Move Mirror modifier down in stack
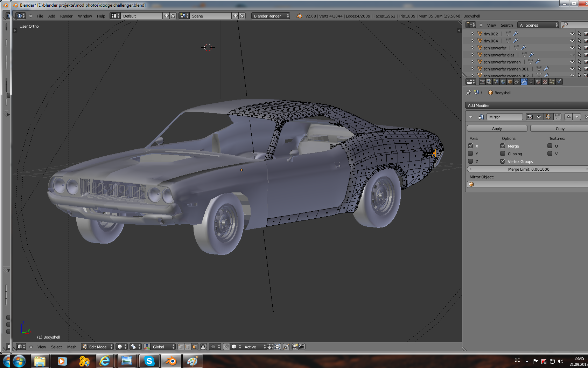 pyautogui.click(x=577, y=117)
